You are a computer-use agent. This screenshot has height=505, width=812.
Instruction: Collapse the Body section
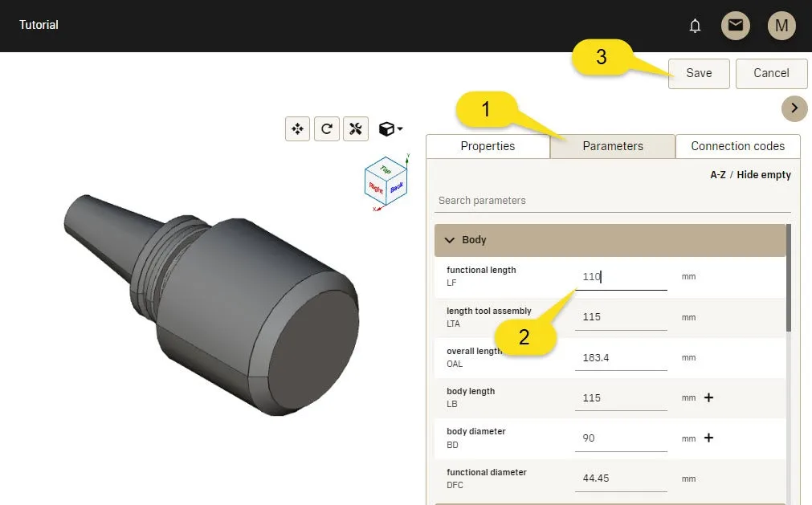[450, 240]
